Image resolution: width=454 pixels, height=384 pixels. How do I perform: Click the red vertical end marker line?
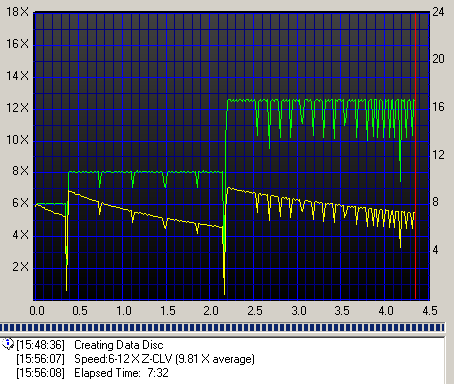(x=415, y=156)
